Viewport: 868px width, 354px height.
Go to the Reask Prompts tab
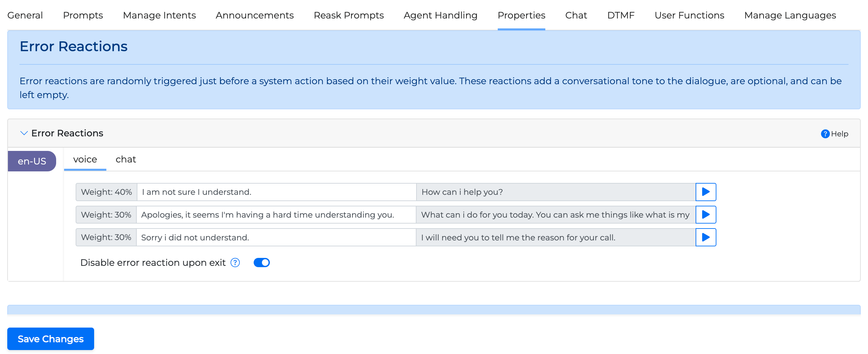[348, 15]
